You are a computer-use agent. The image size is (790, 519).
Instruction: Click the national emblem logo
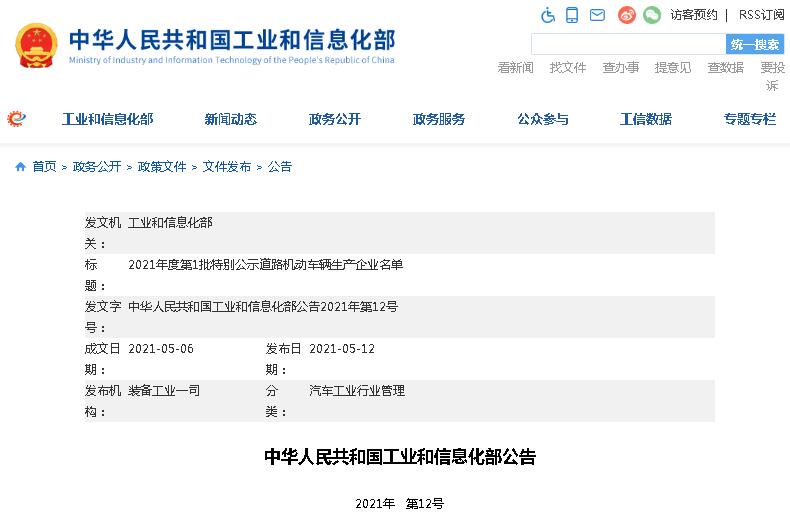point(36,45)
